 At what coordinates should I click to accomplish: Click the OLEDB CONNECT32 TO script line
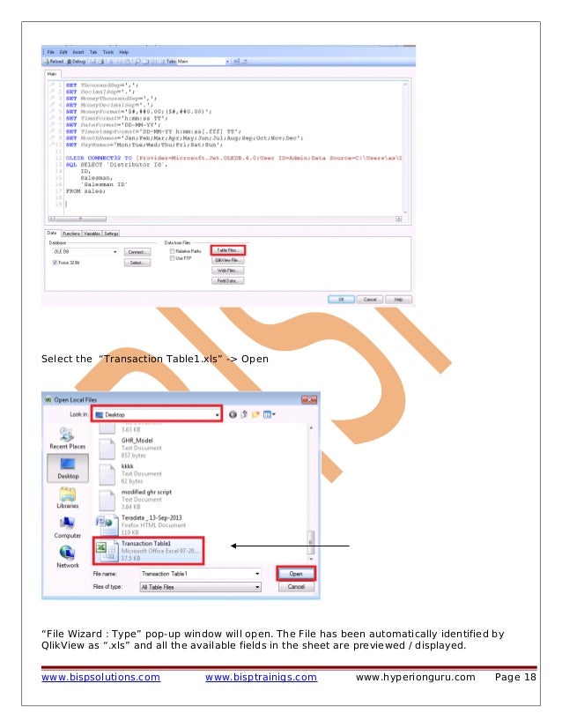click(233, 159)
